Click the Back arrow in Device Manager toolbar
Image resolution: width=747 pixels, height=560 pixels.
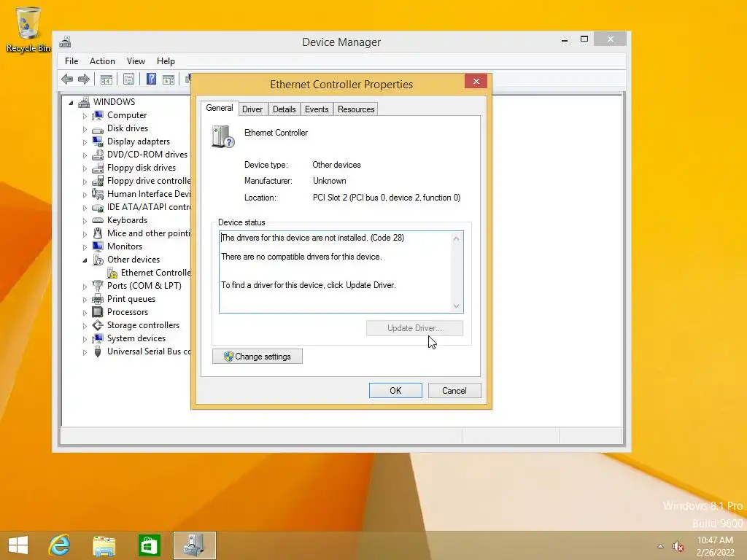coord(67,79)
